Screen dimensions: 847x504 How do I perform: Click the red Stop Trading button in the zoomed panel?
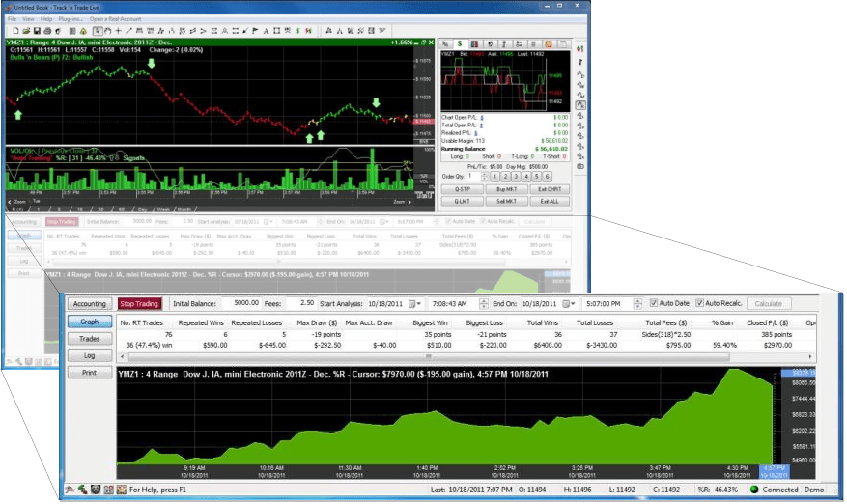click(139, 303)
